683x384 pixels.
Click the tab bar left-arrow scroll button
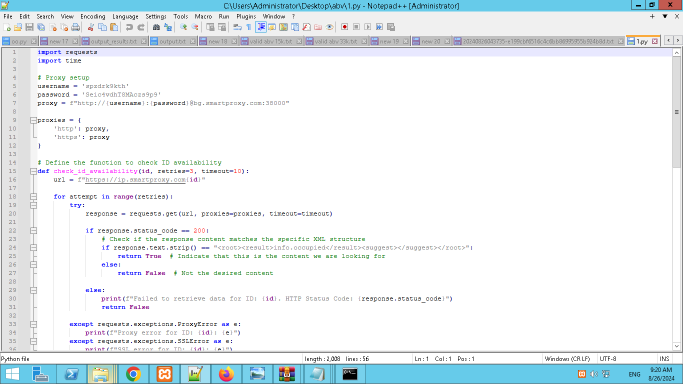point(668,41)
